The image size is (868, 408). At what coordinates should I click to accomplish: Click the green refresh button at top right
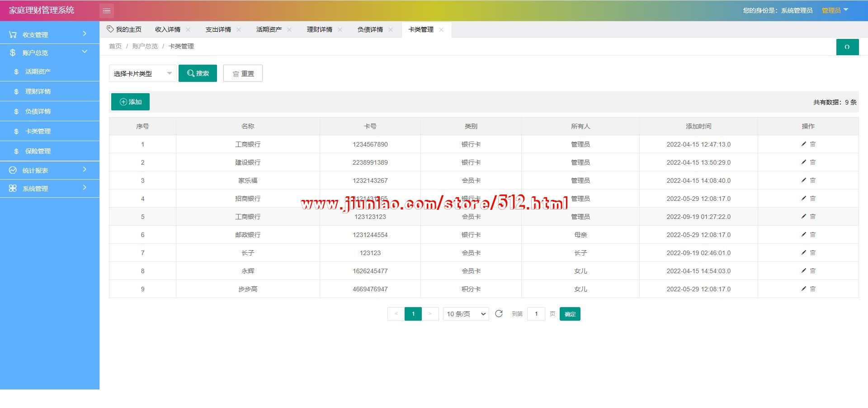(847, 47)
